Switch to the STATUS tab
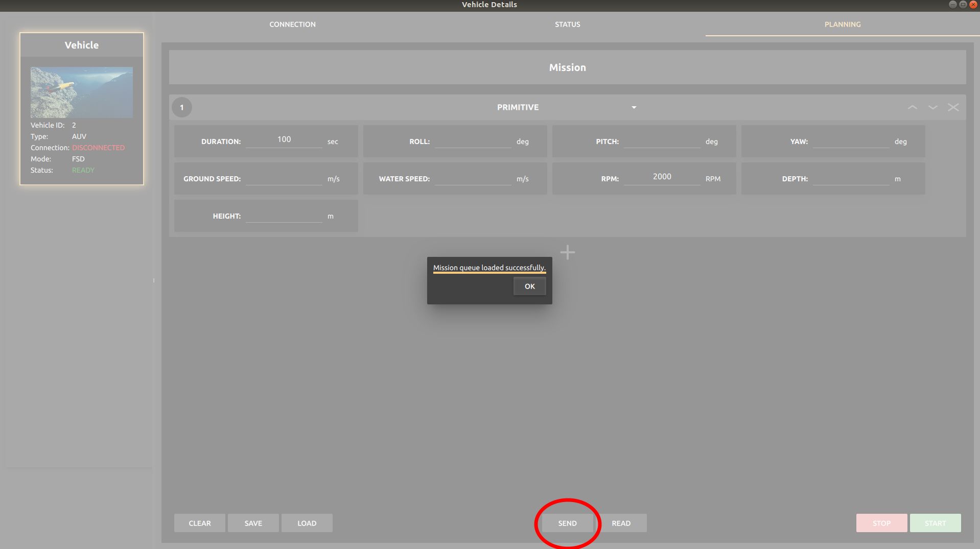 tap(567, 25)
